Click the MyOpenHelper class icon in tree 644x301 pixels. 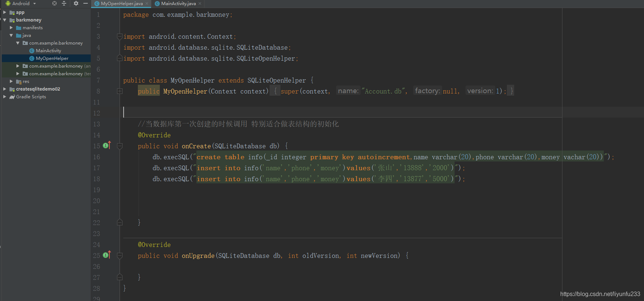[32, 58]
